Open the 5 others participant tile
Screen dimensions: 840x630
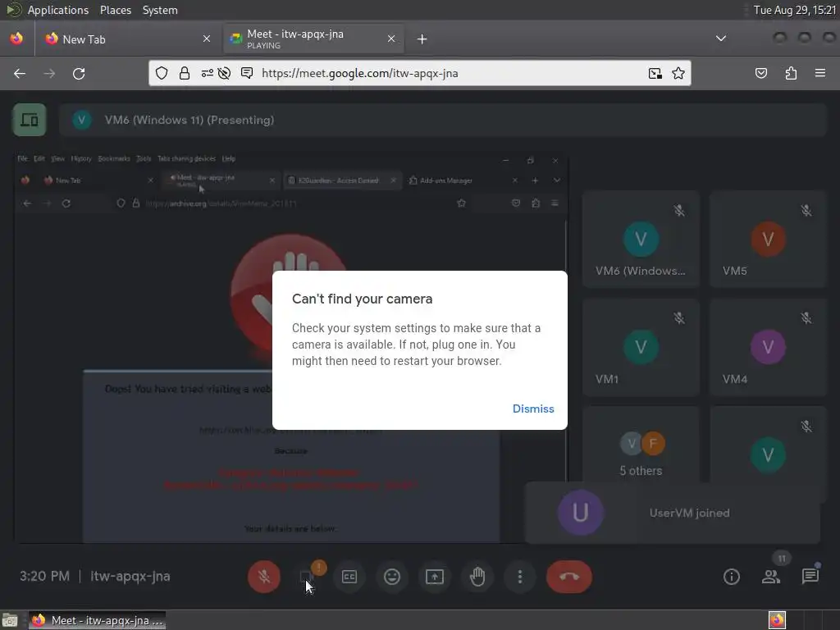point(641,445)
